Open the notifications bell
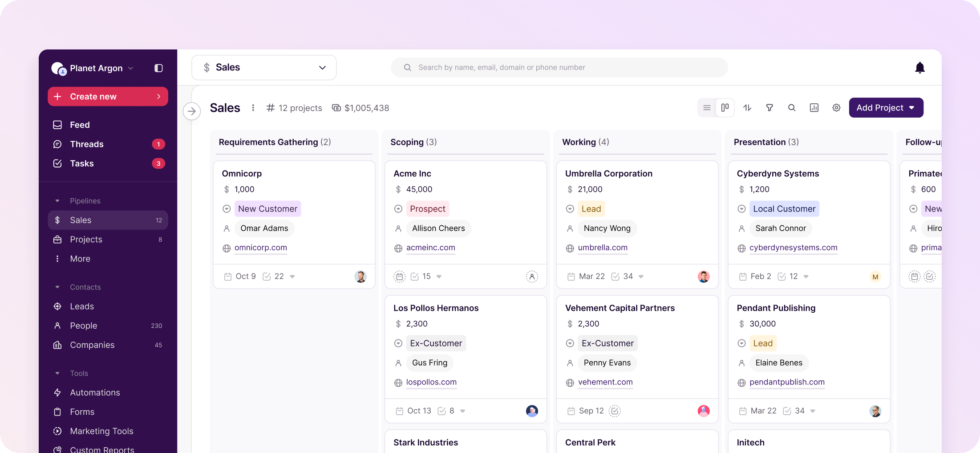This screenshot has height=453, width=980. click(x=920, y=68)
